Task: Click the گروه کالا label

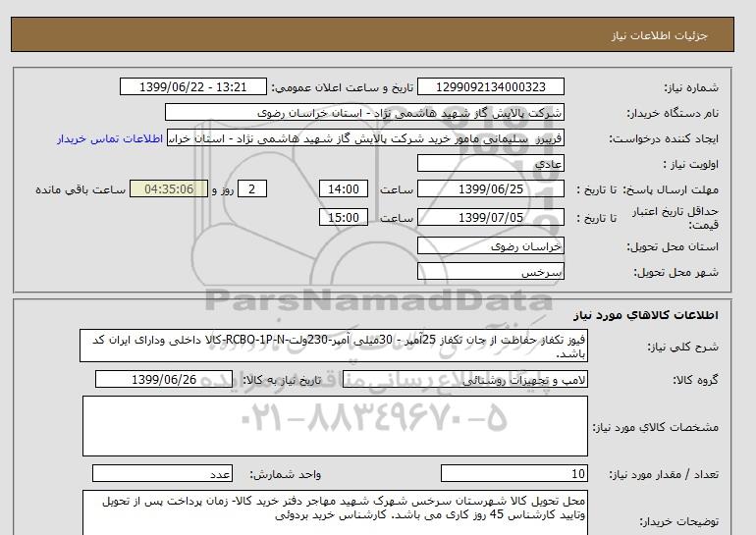Action: click(696, 380)
